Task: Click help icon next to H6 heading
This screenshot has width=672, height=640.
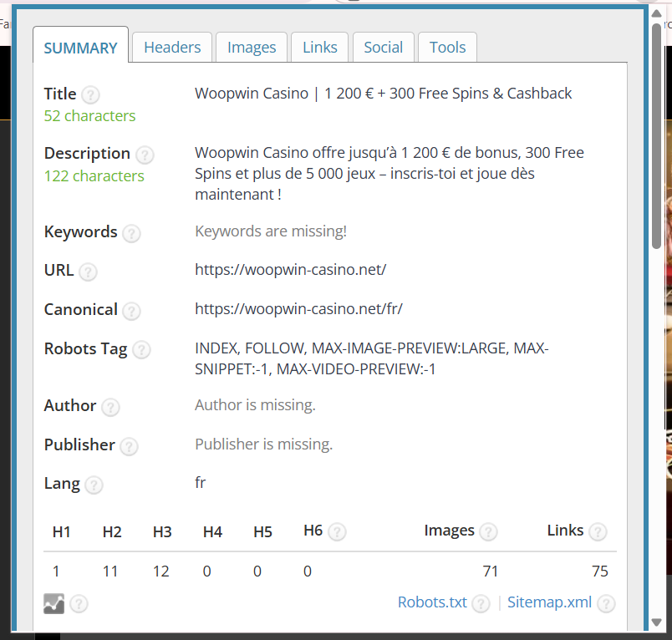Action: [337, 532]
